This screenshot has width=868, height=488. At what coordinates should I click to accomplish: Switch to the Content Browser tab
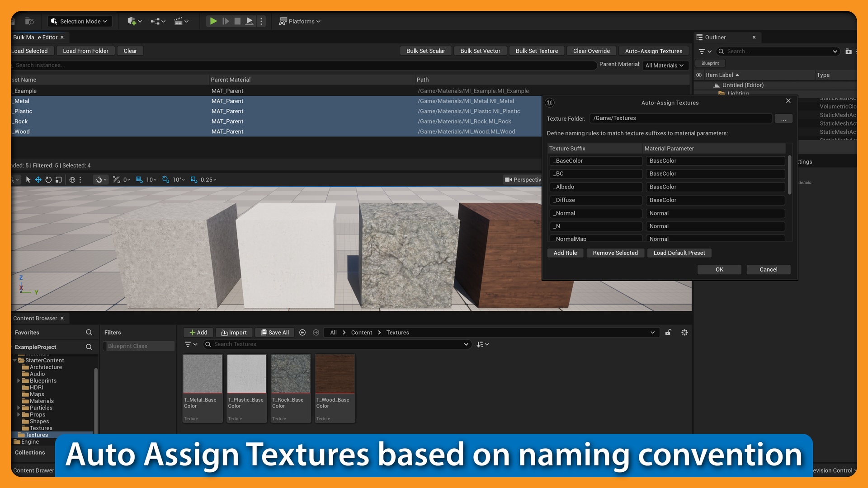[x=35, y=319]
